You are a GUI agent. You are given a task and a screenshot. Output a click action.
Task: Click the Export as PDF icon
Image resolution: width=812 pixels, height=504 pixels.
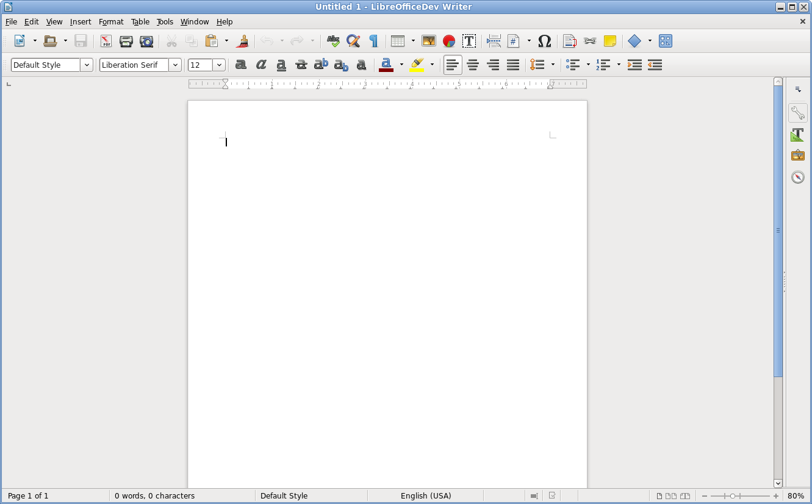coord(106,41)
